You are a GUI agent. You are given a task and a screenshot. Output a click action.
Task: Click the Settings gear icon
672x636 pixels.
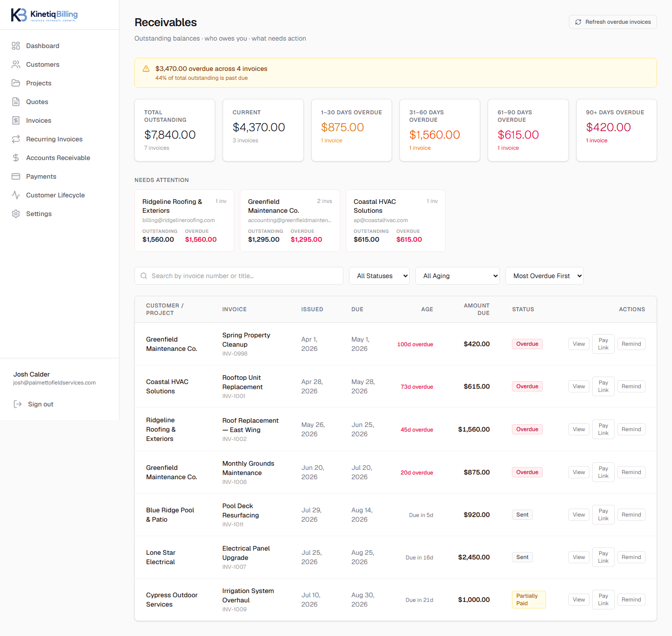16,214
